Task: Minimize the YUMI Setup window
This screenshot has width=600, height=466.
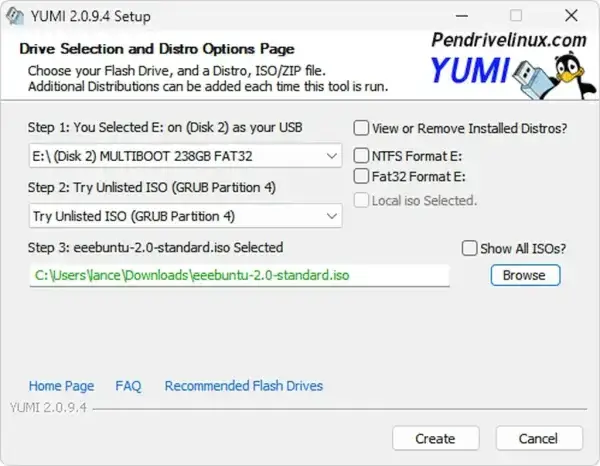Action: point(462,16)
